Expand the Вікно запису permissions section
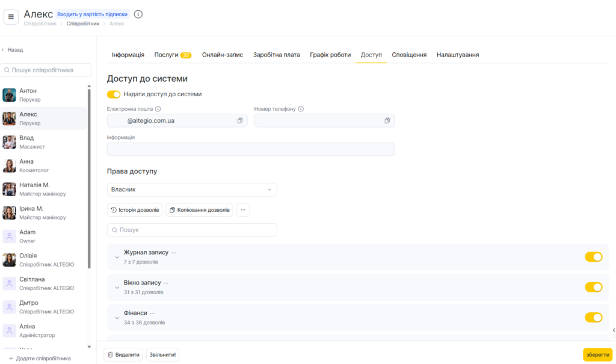 pyautogui.click(x=117, y=288)
